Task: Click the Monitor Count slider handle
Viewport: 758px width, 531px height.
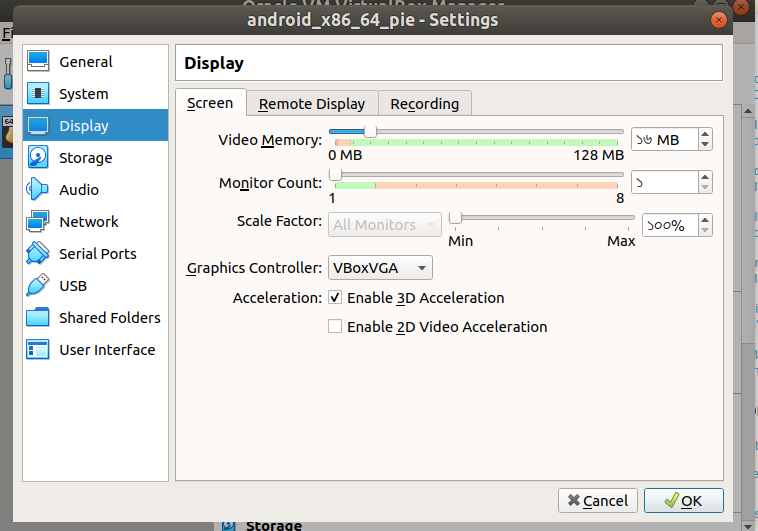Action: click(335, 175)
